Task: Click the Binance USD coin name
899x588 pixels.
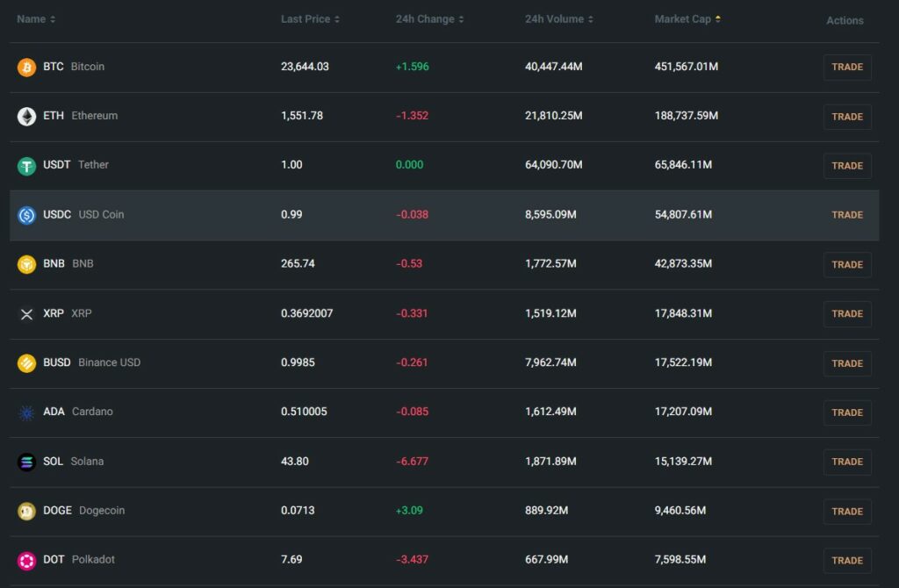Action: pos(109,362)
